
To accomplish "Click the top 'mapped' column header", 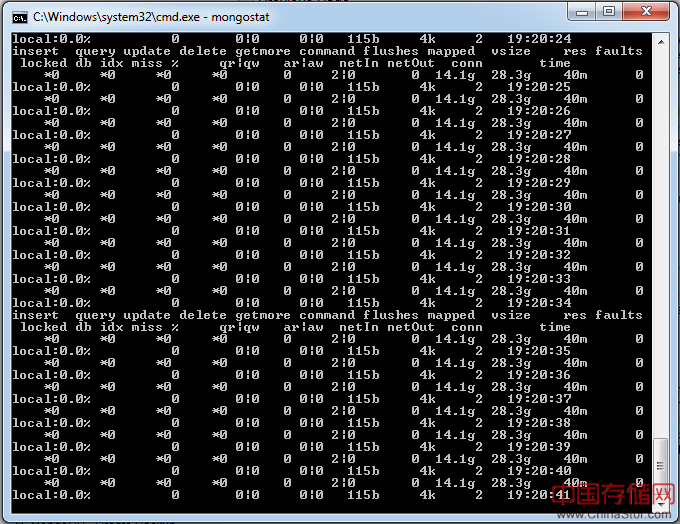I will 451,52.
